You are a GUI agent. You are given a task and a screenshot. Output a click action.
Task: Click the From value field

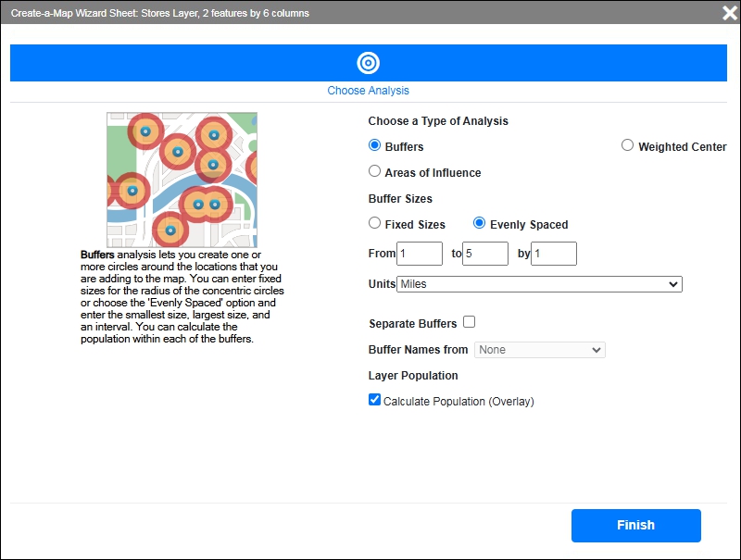(x=419, y=254)
